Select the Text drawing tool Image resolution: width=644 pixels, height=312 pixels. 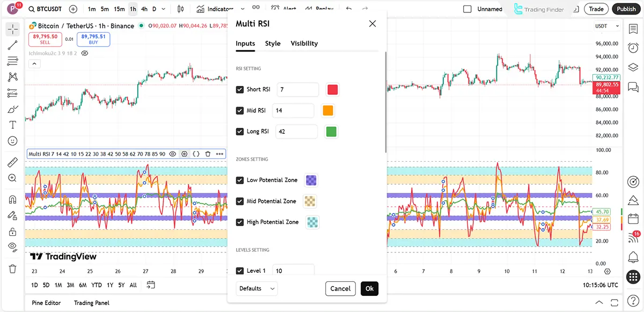click(12, 125)
